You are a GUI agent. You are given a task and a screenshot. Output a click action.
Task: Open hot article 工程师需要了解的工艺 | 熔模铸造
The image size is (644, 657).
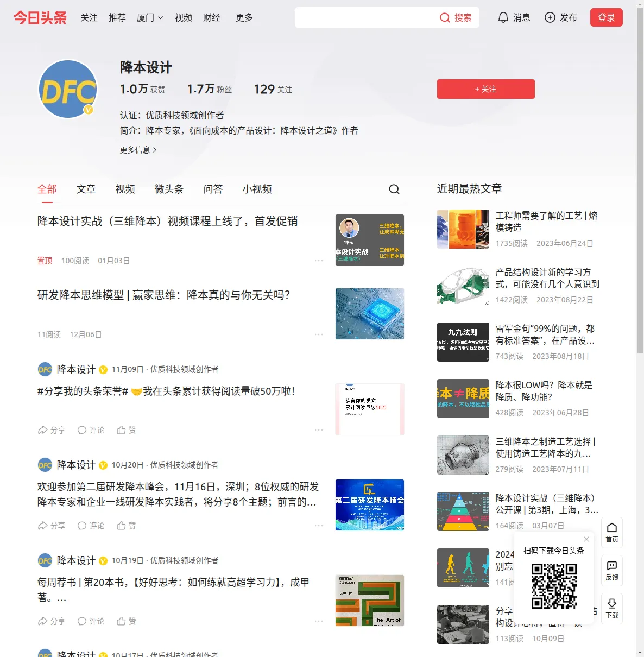click(547, 222)
